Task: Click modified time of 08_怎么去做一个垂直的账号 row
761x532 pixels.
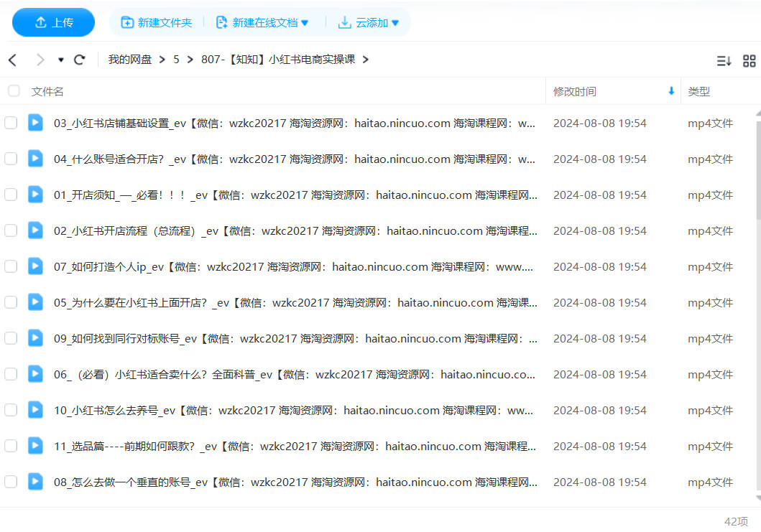Action: (599, 482)
